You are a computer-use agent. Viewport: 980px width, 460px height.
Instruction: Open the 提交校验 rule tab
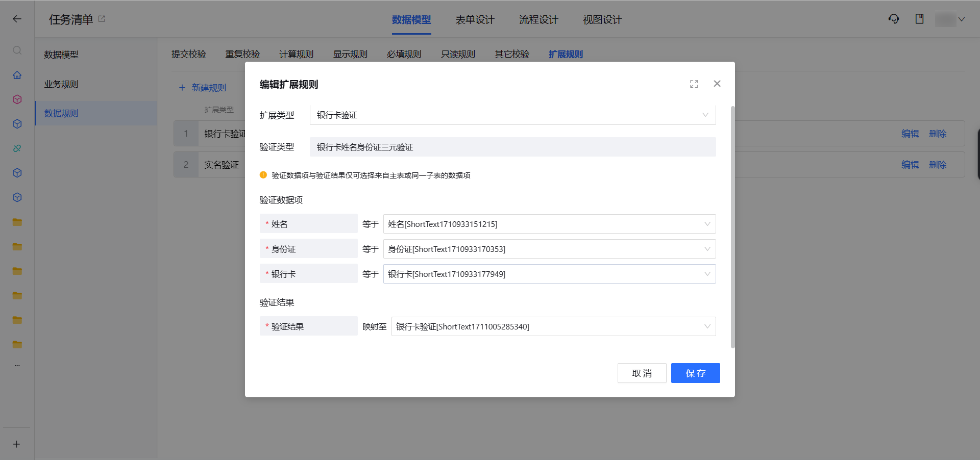pos(189,54)
